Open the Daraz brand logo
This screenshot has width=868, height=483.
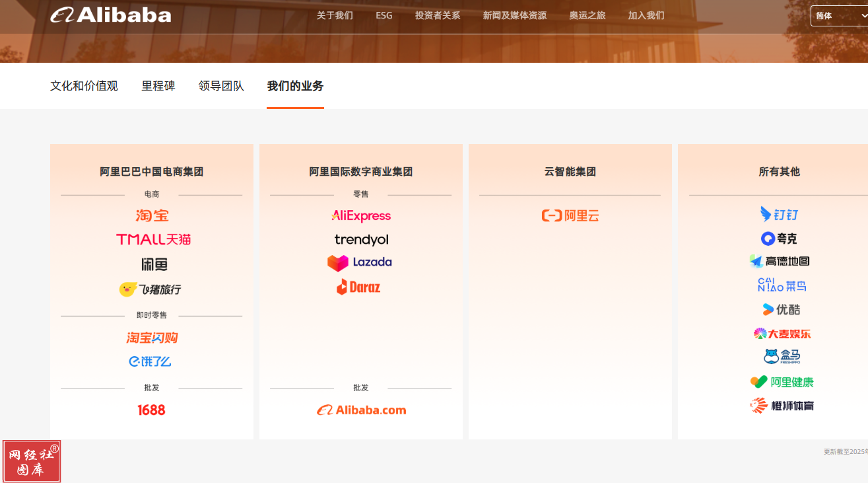pos(358,287)
